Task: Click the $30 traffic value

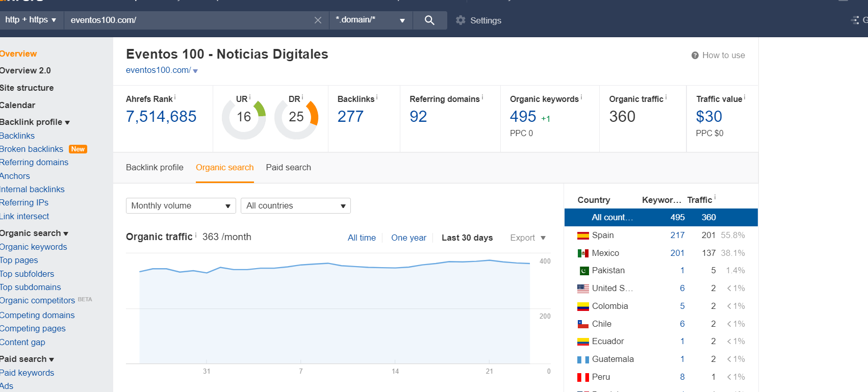Action: (709, 117)
